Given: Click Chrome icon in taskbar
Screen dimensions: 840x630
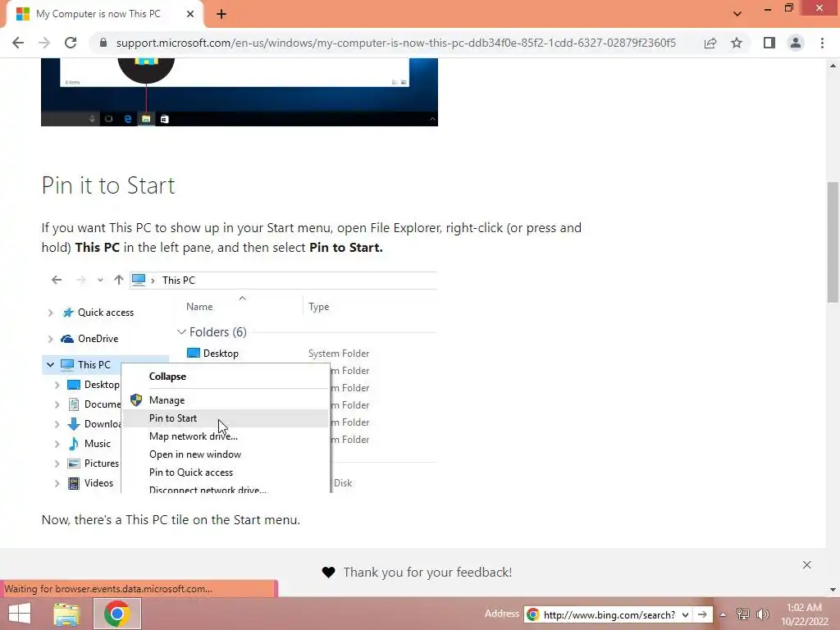Looking at the screenshot, I should 117,614.
